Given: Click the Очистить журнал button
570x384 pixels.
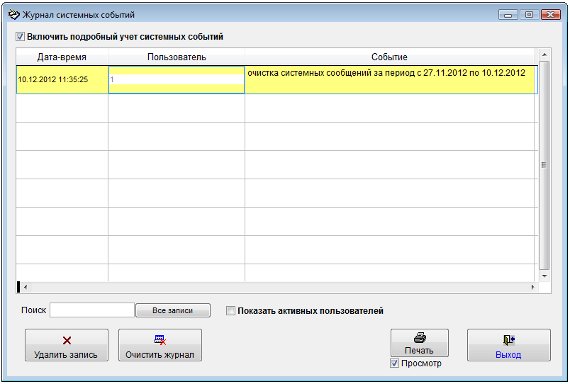Looking at the screenshot, I should 160,345.
